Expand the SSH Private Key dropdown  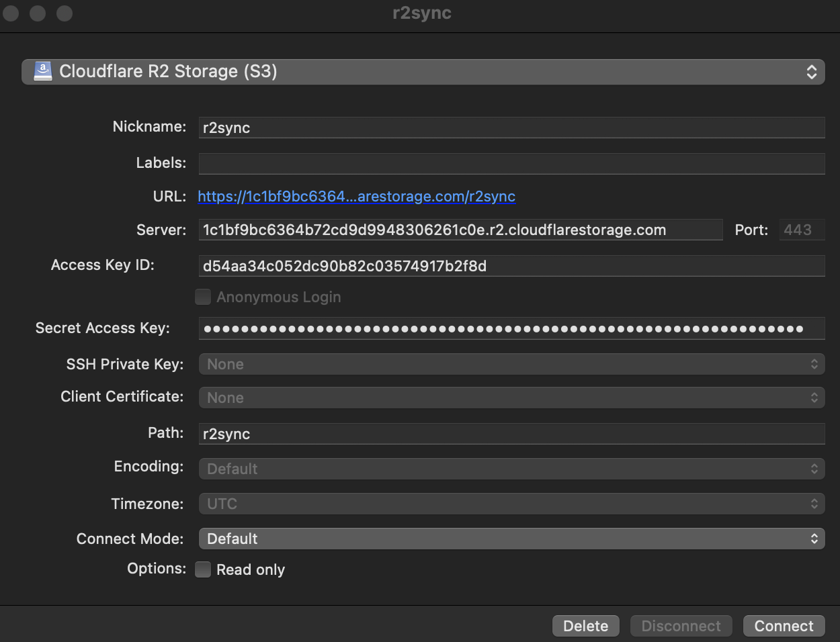511,364
